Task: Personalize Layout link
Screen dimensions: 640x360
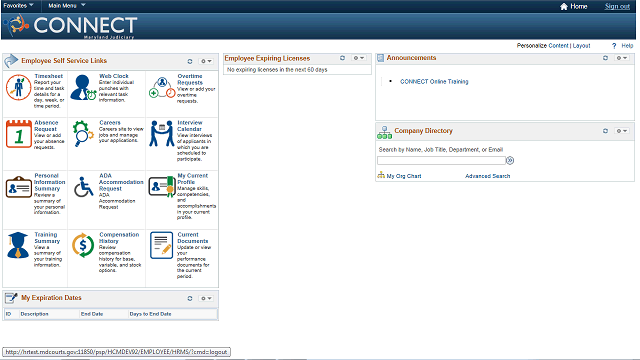Action: 581,46
